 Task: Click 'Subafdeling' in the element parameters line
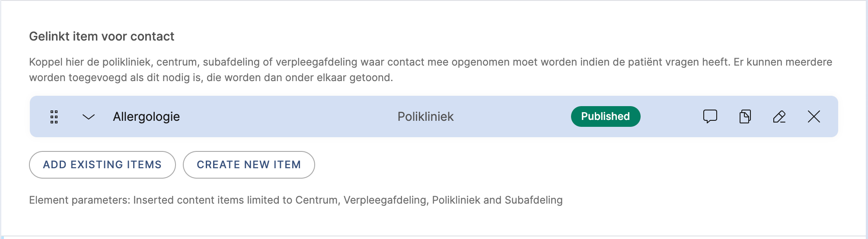coord(533,200)
